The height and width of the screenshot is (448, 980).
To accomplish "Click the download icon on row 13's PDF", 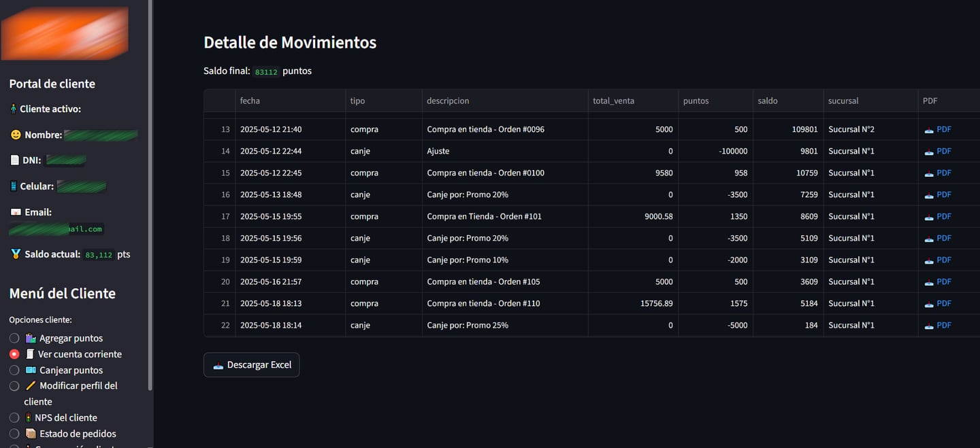I will coord(929,130).
